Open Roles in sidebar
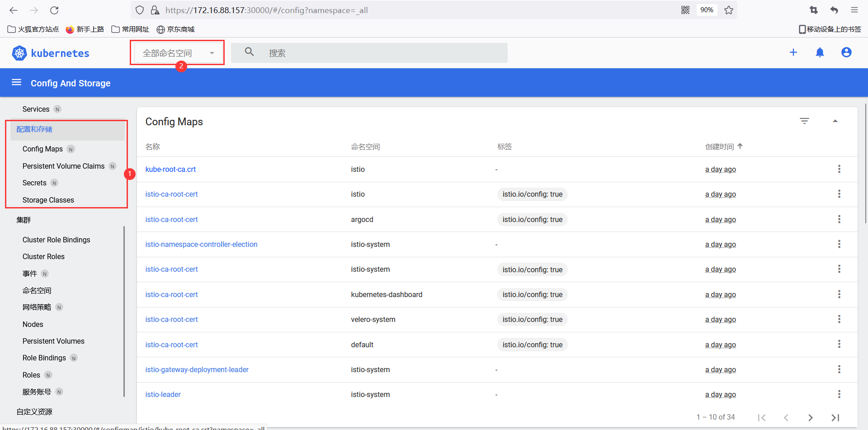The height and width of the screenshot is (430, 868). (31, 375)
